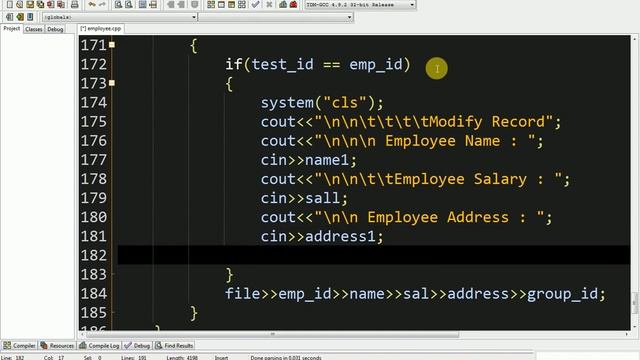Switch to the Debug tab in side panel
640x360 pixels.
[55, 29]
